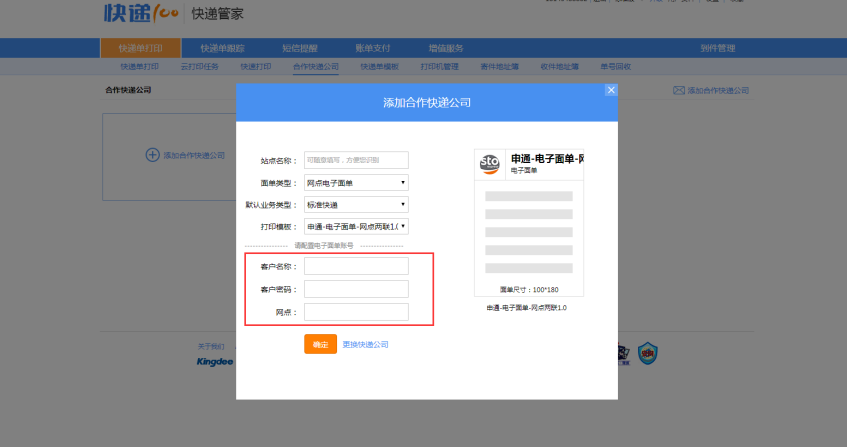Open the 面单类型 dropdown

(356, 183)
